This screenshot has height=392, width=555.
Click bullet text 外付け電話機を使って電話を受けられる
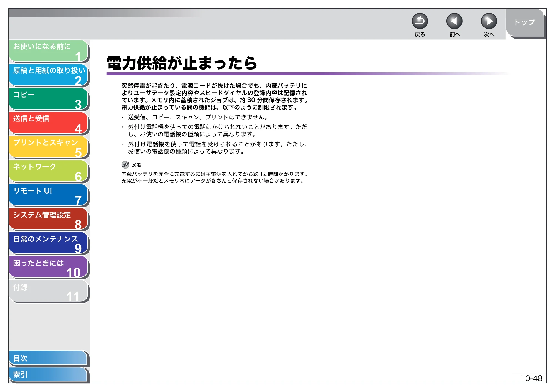coord(218,148)
